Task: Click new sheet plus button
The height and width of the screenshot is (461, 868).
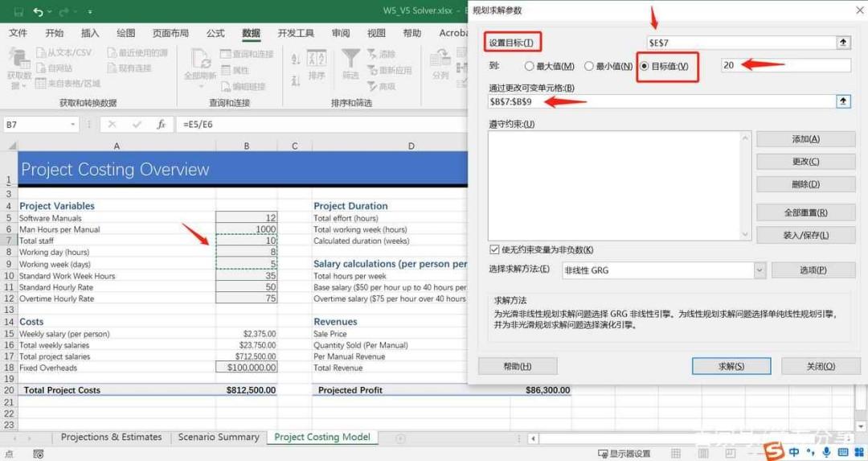Action: (x=400, y=438)
